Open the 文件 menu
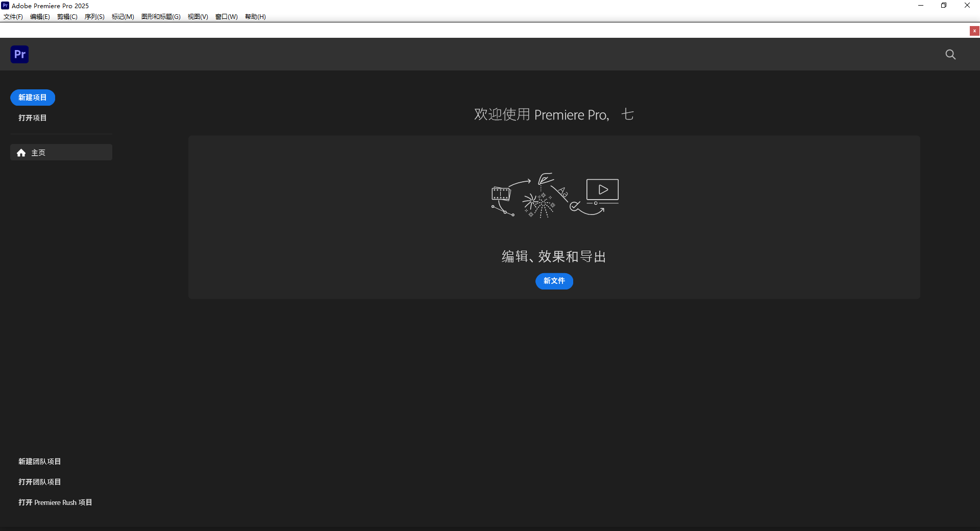The width and height of the screenshot is (980, 531). click(13, 16)
